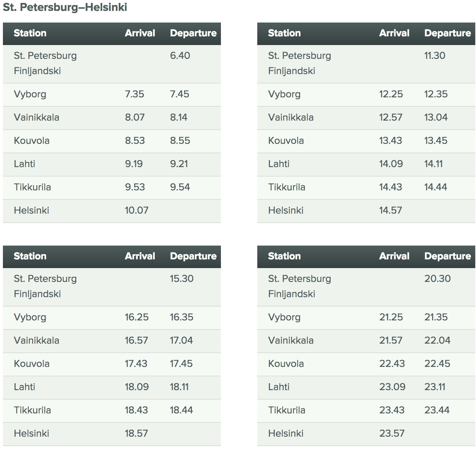Click the 9.54 Tikkurila departure time
476x449 pixels.
click(x=180, y=187)
